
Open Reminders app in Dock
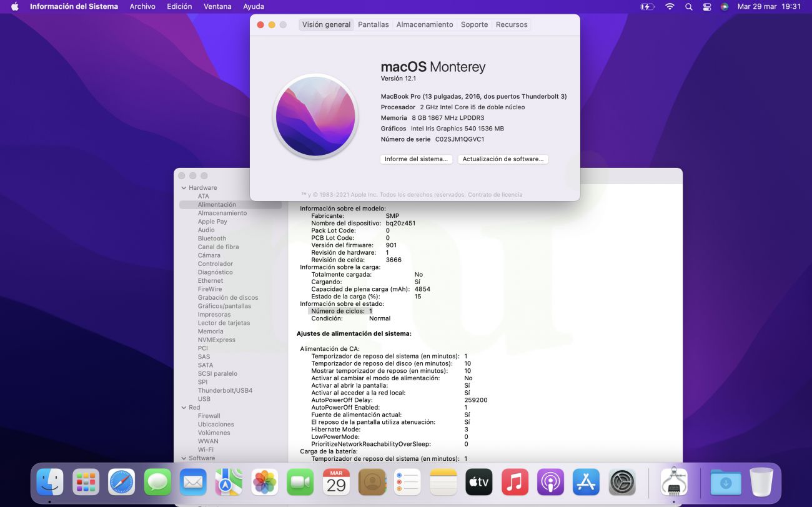[408, 482]
